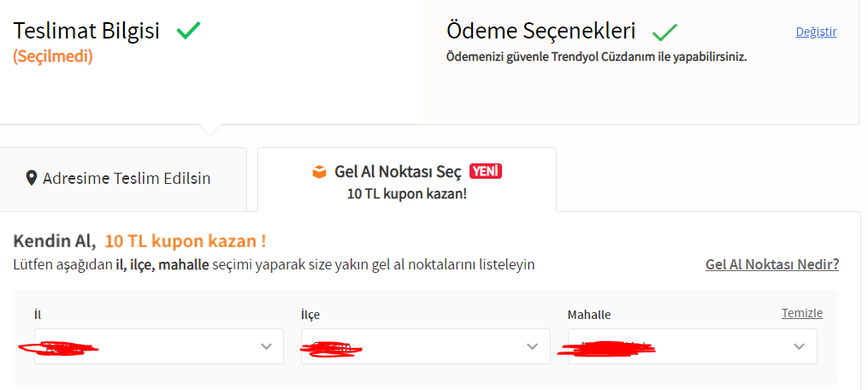
Task: Click the Değiştir link
Action: 816,32
